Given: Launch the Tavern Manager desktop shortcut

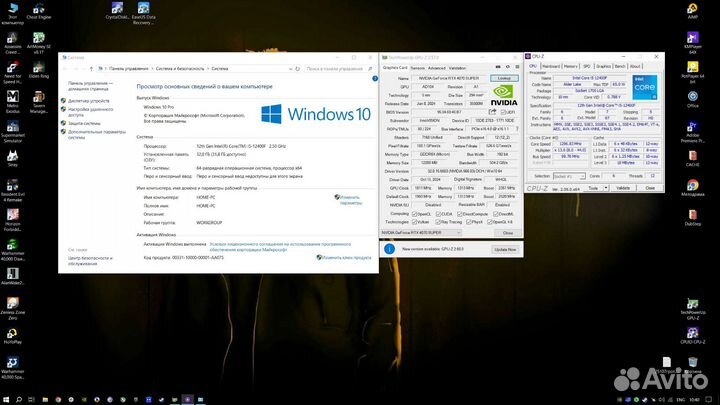Looking at the screenshot, I should point(39,102).
